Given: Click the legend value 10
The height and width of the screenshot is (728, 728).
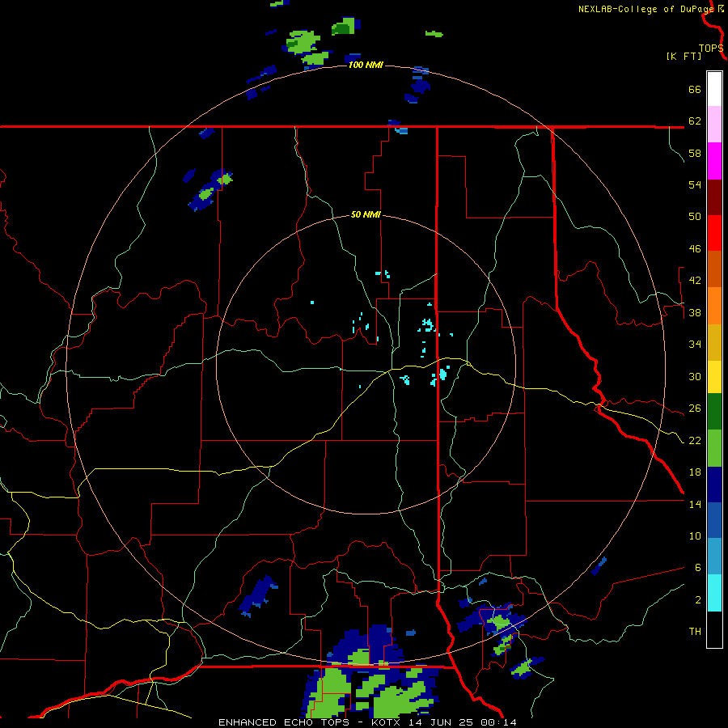Looking at the screenshot, I should pyautogui.click(x=695, y=535).
